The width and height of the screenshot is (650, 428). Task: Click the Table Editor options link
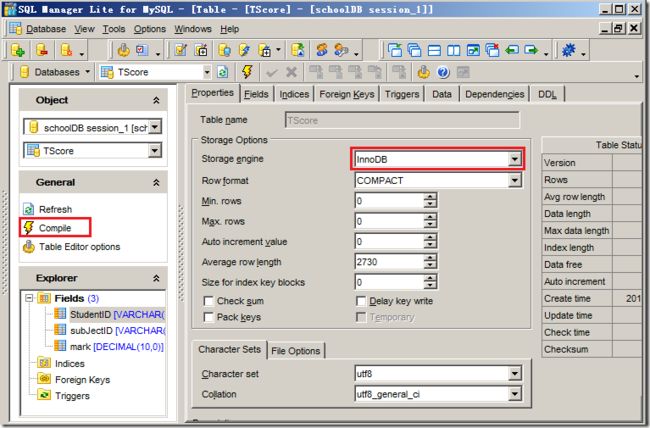[80, 247]
